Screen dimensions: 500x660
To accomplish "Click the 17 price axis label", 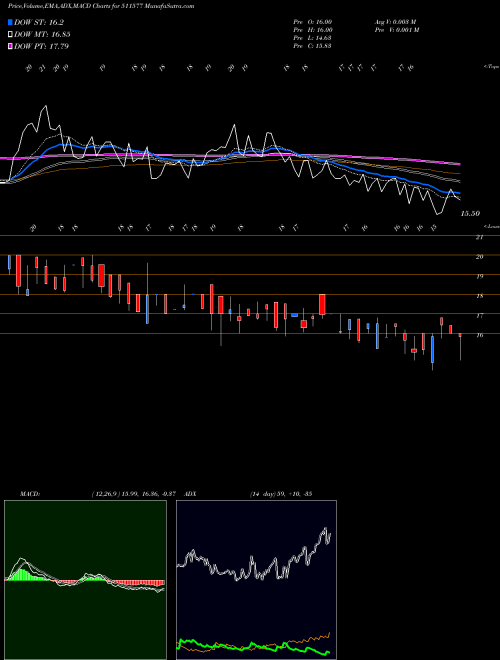I will (479, 316).
